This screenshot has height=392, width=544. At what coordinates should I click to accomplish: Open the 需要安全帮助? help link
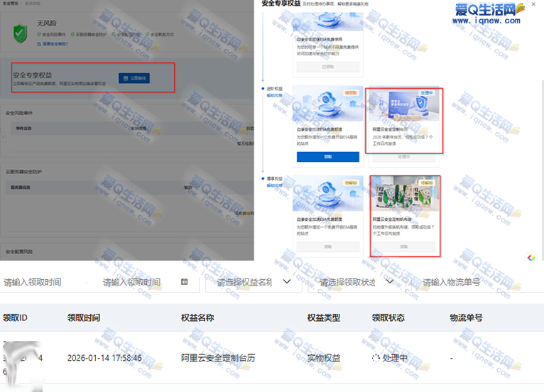coord(53,44)
